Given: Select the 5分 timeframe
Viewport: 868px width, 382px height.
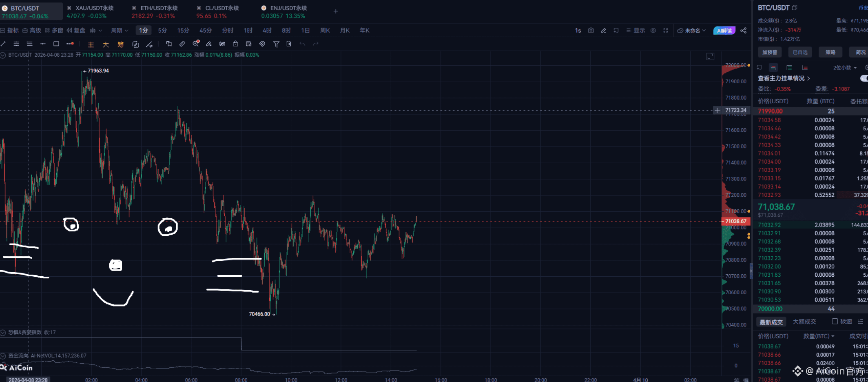Looking at the screenshot, I should click(x=162, y=31).
